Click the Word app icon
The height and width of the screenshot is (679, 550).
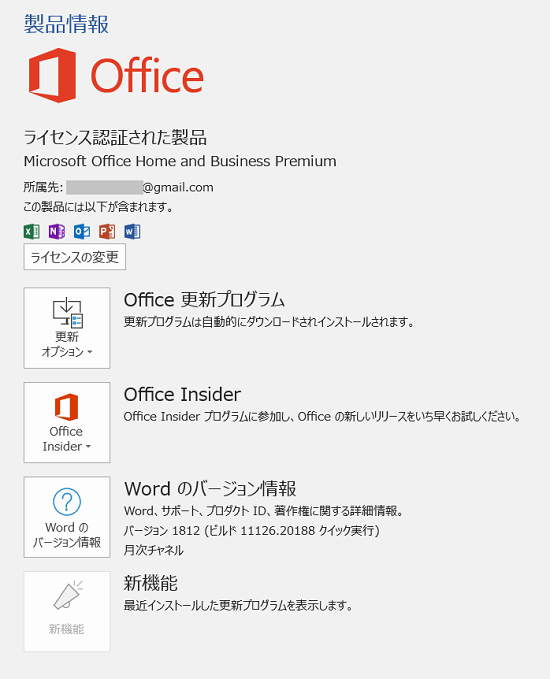pos(132,232)
